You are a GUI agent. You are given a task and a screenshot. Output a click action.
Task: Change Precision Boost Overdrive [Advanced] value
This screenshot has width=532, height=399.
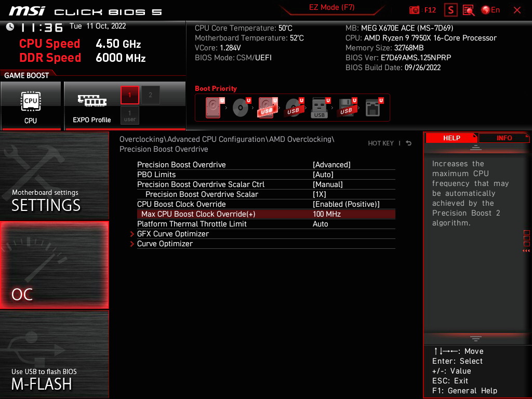tap(331, 165)
